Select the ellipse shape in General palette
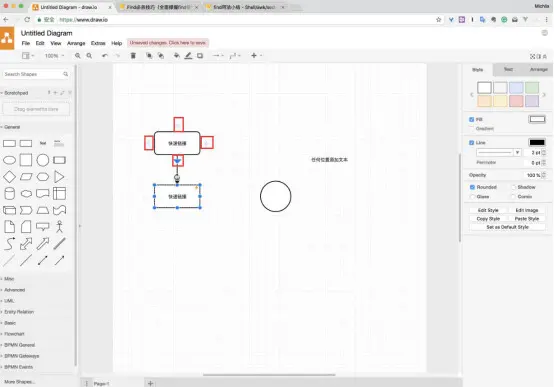This screenshot has width=554, height=387. [10, 160]
